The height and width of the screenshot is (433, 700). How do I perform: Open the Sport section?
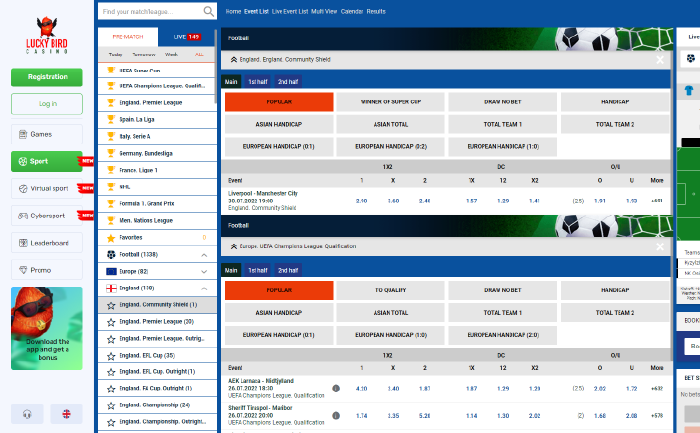coord(47,161)
